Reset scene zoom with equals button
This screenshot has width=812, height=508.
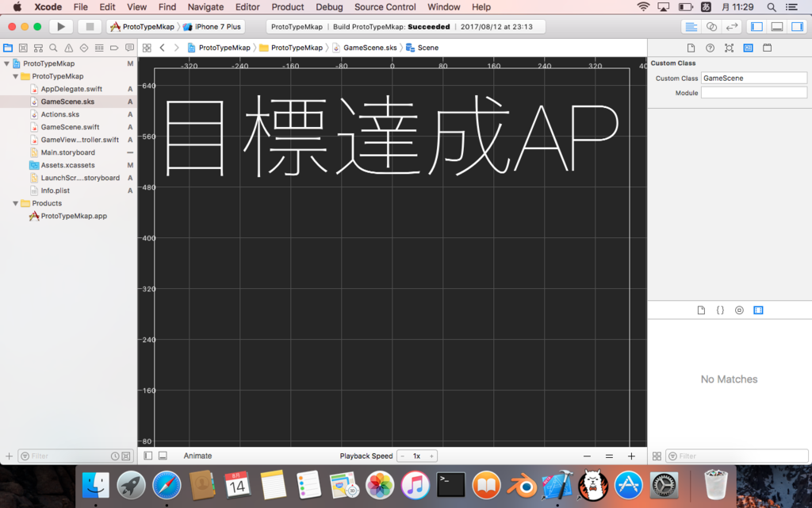click(609, 456)
